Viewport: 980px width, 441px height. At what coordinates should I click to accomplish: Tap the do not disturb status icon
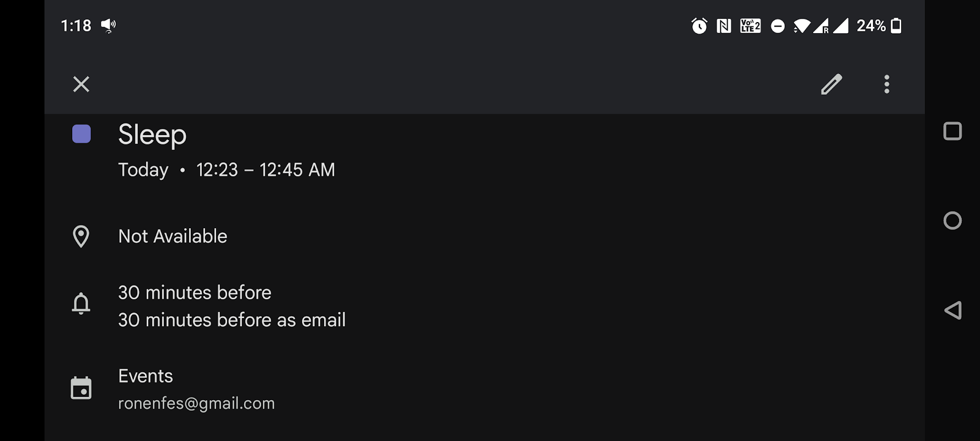click(777, 26)
